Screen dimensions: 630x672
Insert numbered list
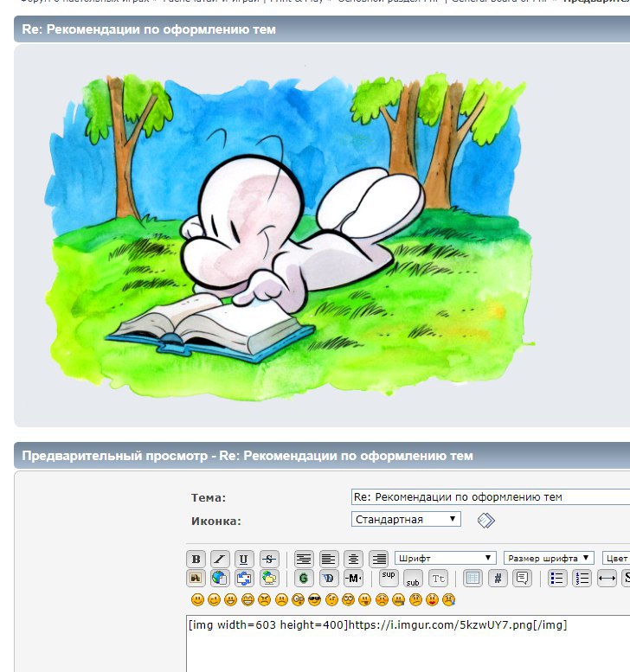[x=582, y=578]
